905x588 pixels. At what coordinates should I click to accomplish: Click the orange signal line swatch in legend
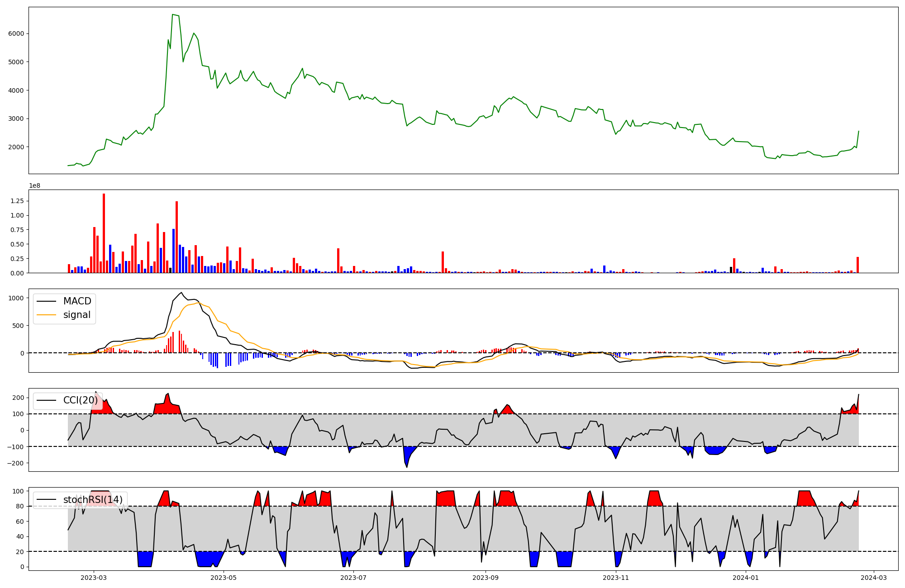46,315
